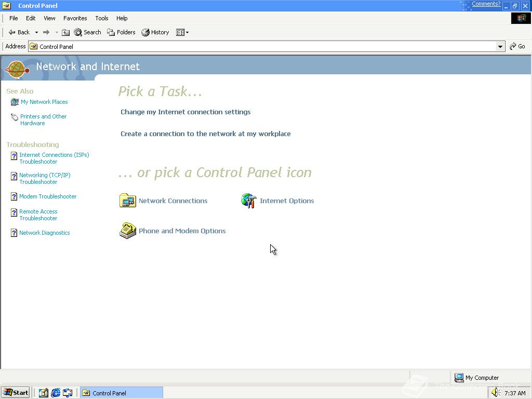Click the rightmost quick launch icon
This screenshot has width=532, height=399.
(x=68, y=393)
